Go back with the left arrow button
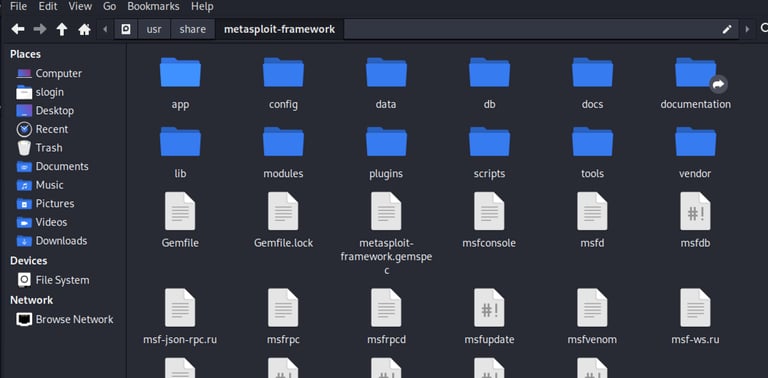Image resolution: width=768 pixels, height=378 pixels. (18, 29)
